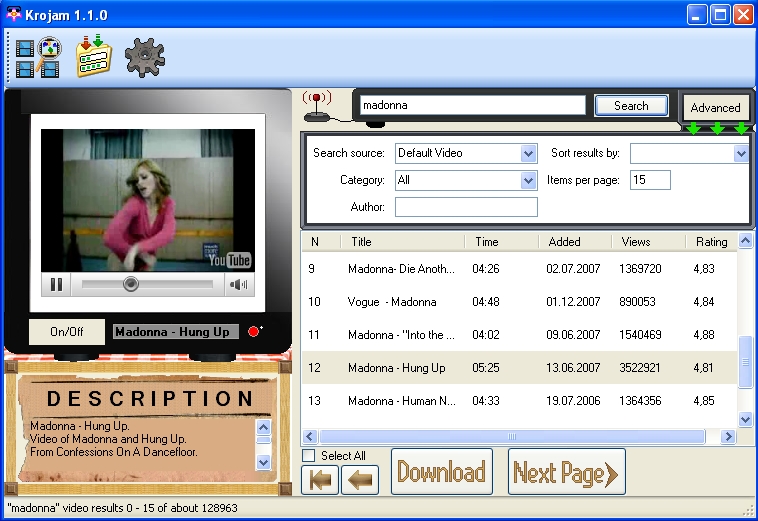Sort results by Added column
This screenshot has height=521, width=758.
click(575, 242)
